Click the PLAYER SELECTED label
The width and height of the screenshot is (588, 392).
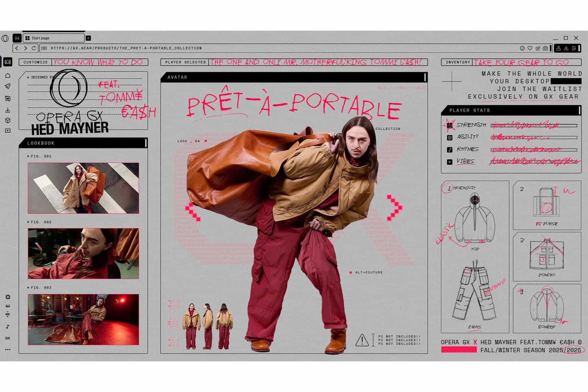(x=185, y=62)
